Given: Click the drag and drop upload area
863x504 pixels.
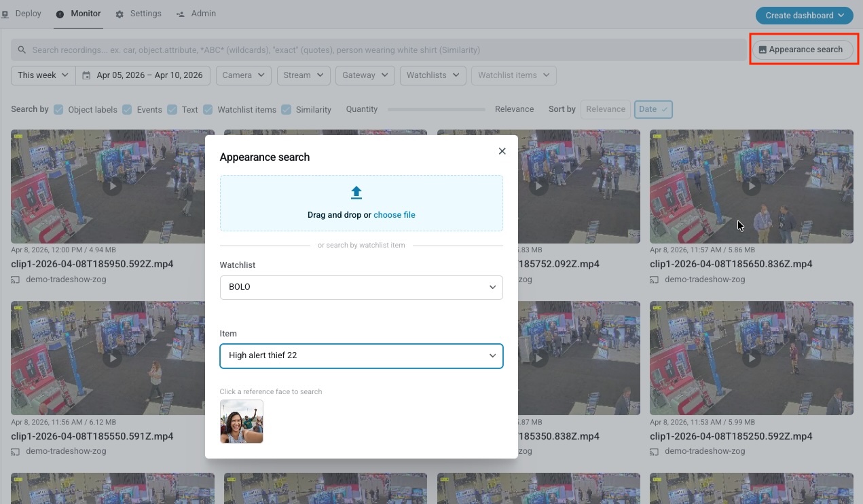Looking at the screenshot, I should click(x=361, y=203).
